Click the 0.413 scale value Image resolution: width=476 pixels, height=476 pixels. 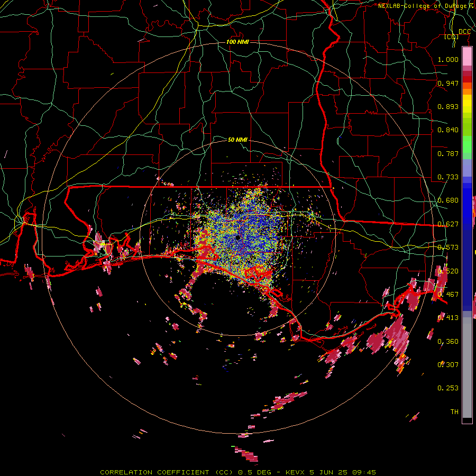pos(448,318)
